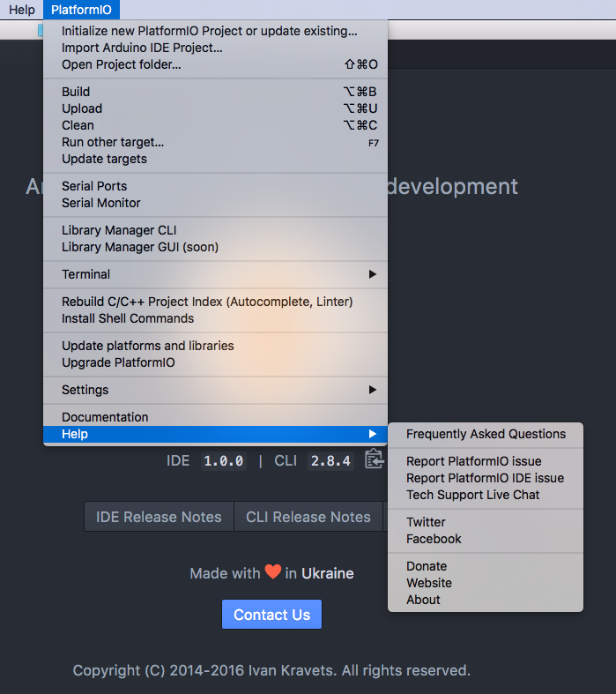This screenshot has height=694, width=616.
Task: Expand the Settings submenu arrow
Action: [373, 390]
